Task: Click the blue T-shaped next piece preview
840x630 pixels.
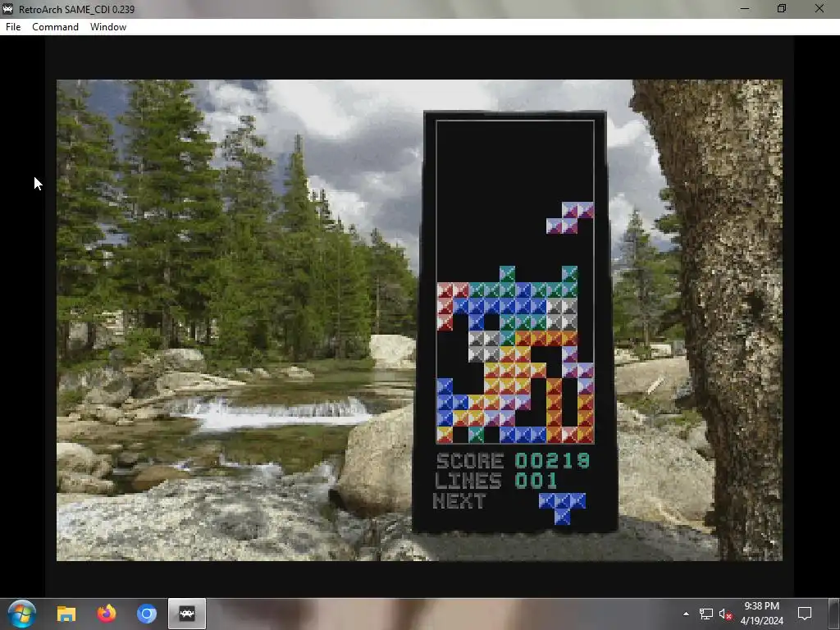Action: (x=562, y=509)
